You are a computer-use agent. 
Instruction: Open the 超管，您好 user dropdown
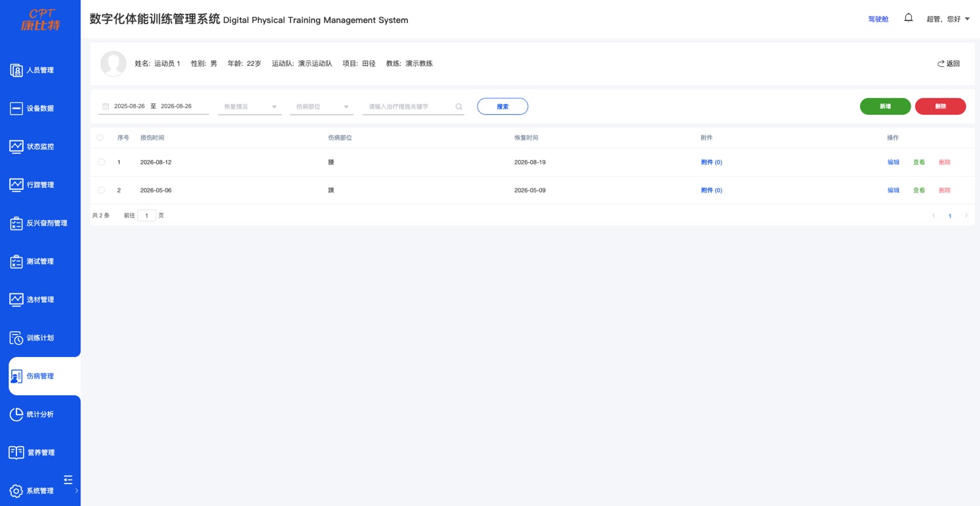pyautogui.click(x=948, y=19)
